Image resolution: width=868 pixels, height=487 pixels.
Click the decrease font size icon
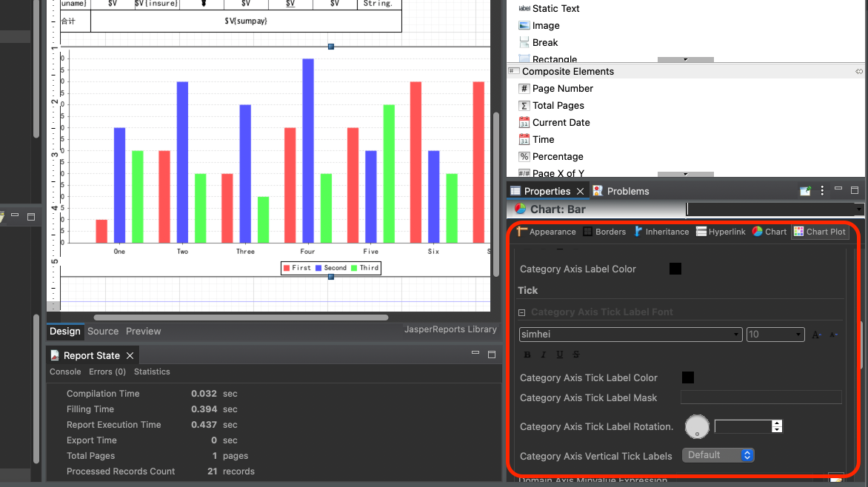click(834, 335)
